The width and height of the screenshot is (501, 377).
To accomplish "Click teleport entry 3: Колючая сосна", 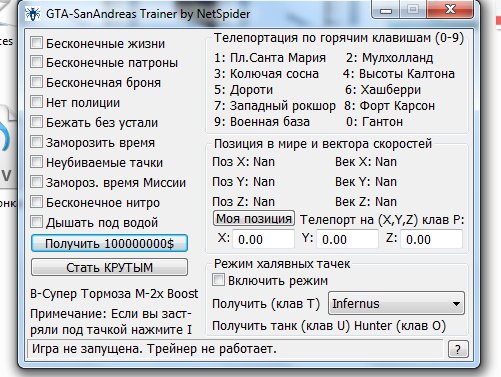I will [x=266, y=74].
